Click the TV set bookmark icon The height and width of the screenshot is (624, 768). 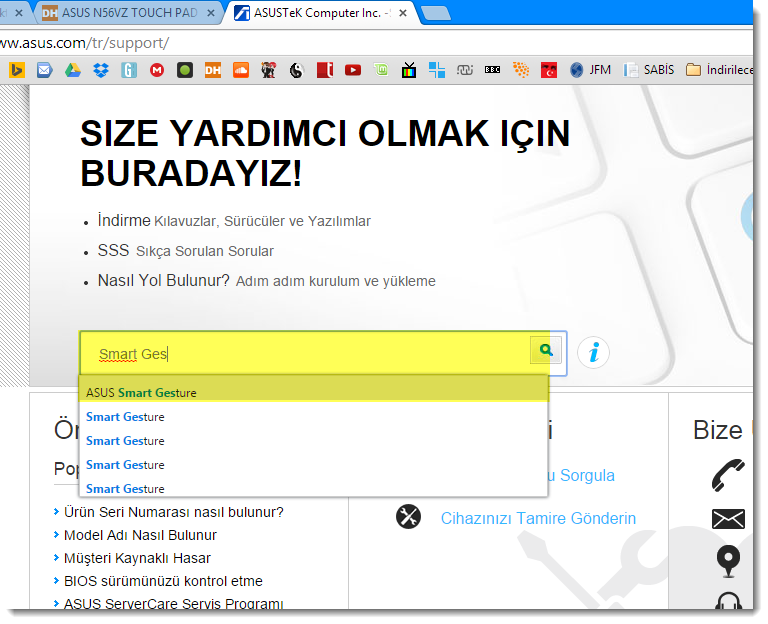[408, 71]
